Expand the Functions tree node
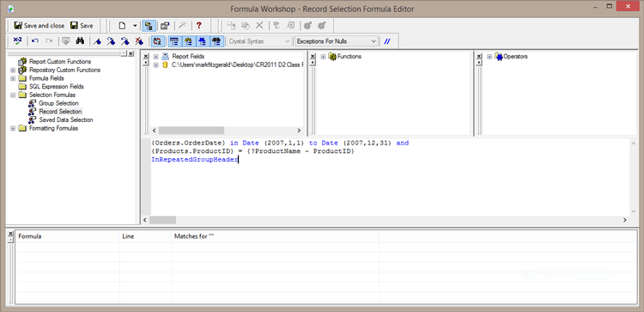 click(x=323, y=57)
